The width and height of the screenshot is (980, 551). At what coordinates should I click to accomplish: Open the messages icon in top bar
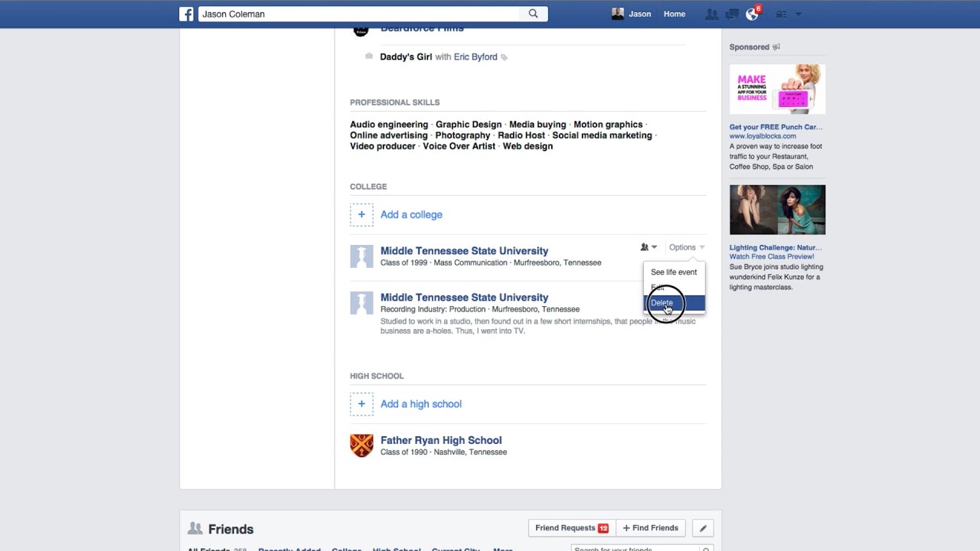tap(732, 14)
